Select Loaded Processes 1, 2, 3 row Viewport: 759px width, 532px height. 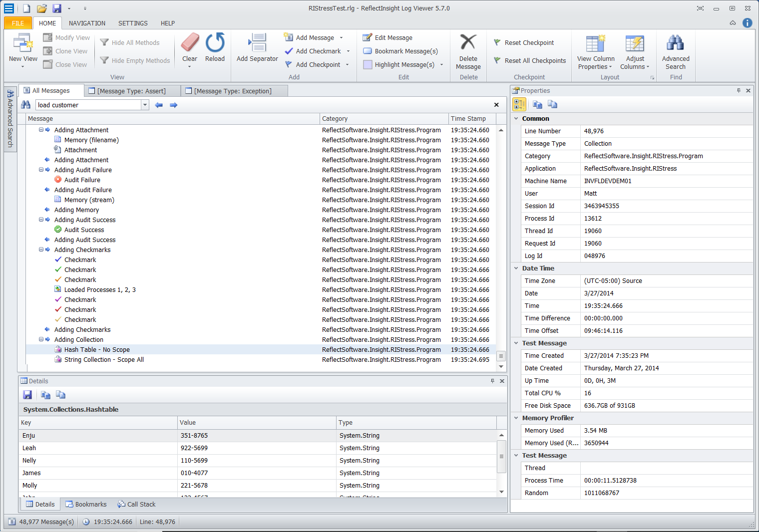(x=261, y=289)
